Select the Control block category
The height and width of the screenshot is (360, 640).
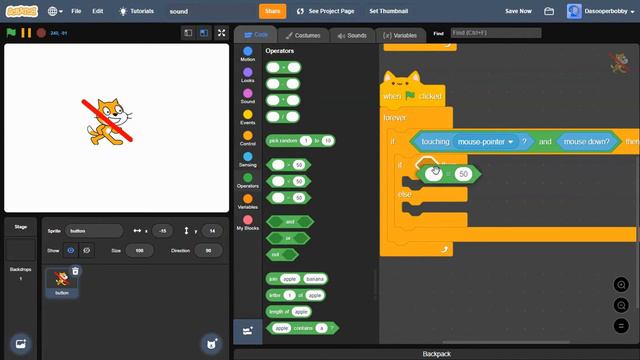[248, 138]
